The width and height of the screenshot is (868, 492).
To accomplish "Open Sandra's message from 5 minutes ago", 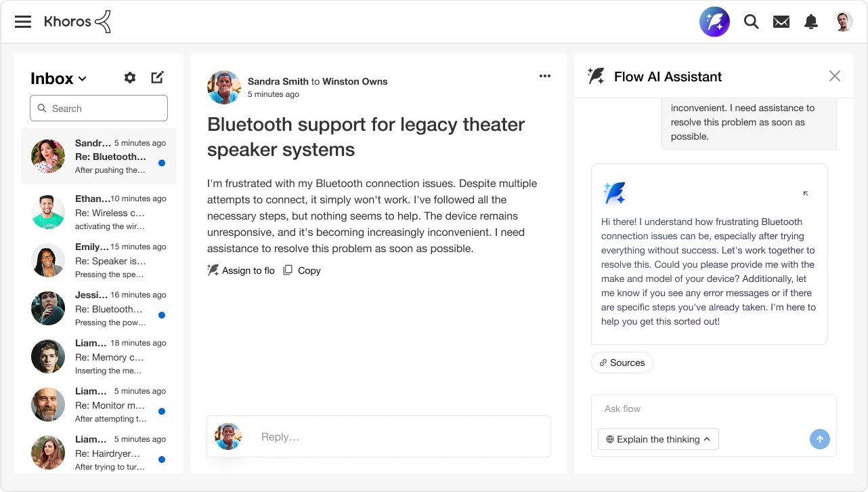I will tap(99, 157).
